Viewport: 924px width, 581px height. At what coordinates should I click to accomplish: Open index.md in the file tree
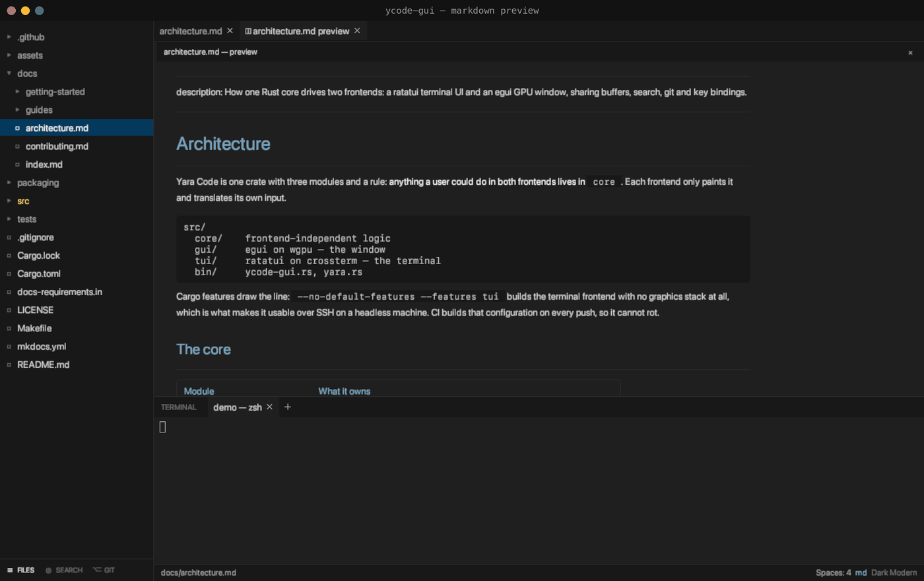77,164
